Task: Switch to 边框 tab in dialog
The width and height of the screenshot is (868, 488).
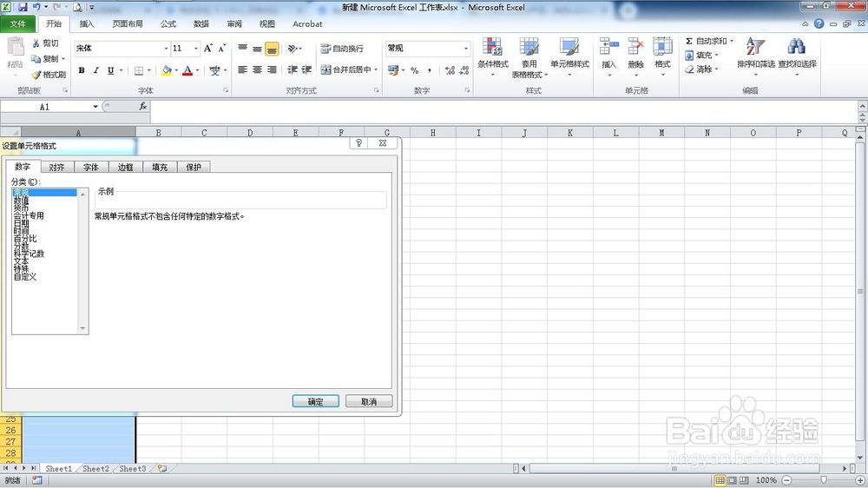Action: click(125, 167)
